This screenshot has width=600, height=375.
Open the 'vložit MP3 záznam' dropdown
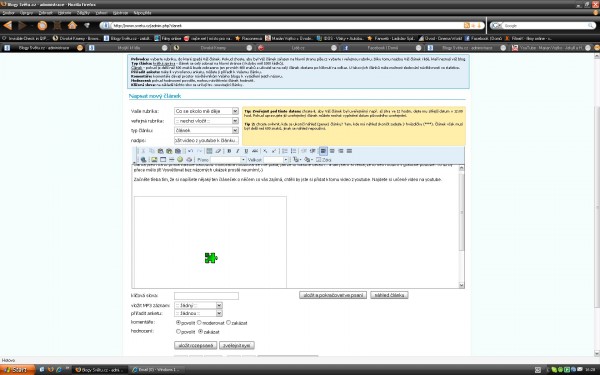[198, 305]
